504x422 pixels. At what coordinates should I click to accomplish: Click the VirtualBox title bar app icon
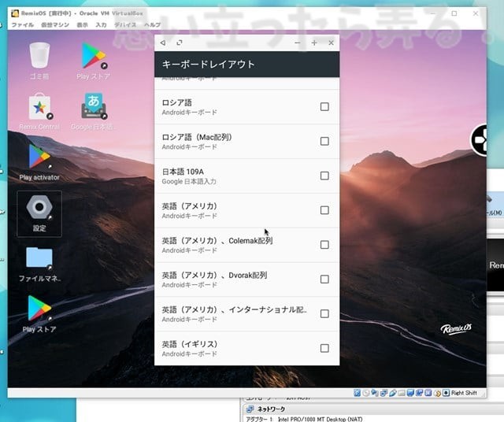[15, 13]
